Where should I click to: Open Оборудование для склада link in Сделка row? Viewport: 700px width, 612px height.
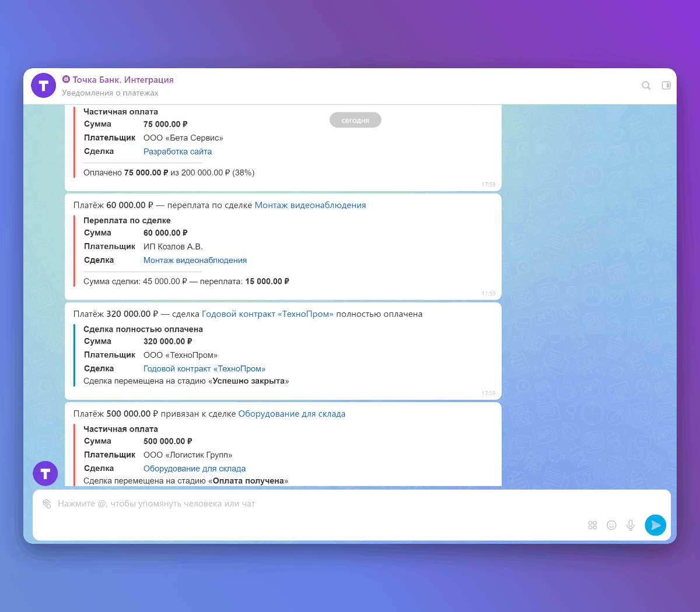tap(194, 469)
